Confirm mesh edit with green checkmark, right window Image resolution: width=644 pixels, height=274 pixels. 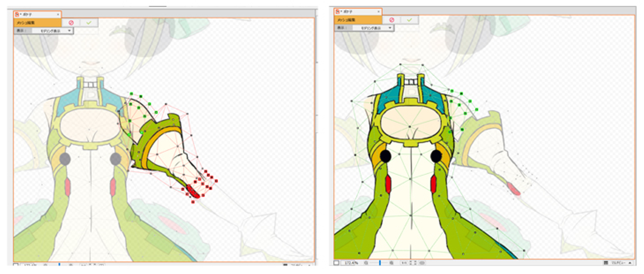409,20
